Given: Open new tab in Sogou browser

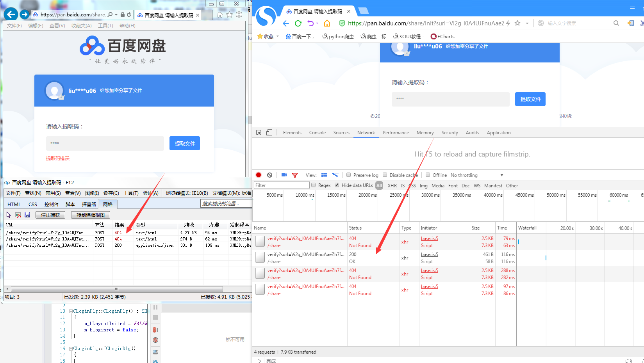Looking at the screenshot, I should [x=363, y=11].
